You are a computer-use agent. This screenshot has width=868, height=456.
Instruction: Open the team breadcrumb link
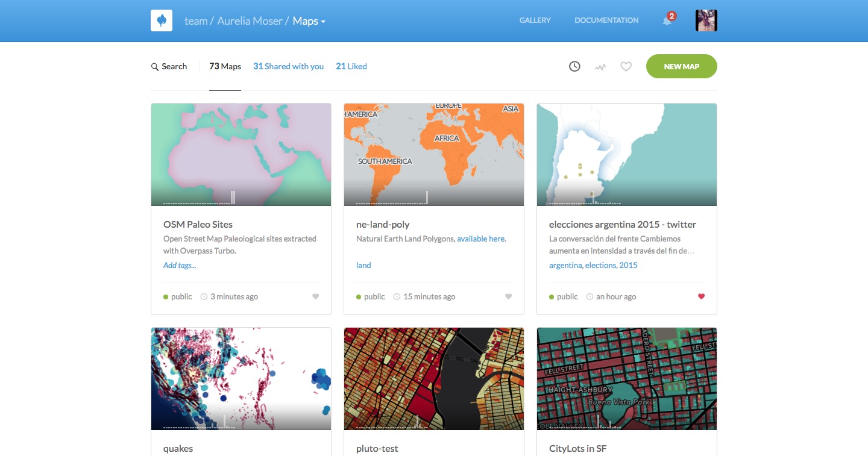tap(195, 21)
